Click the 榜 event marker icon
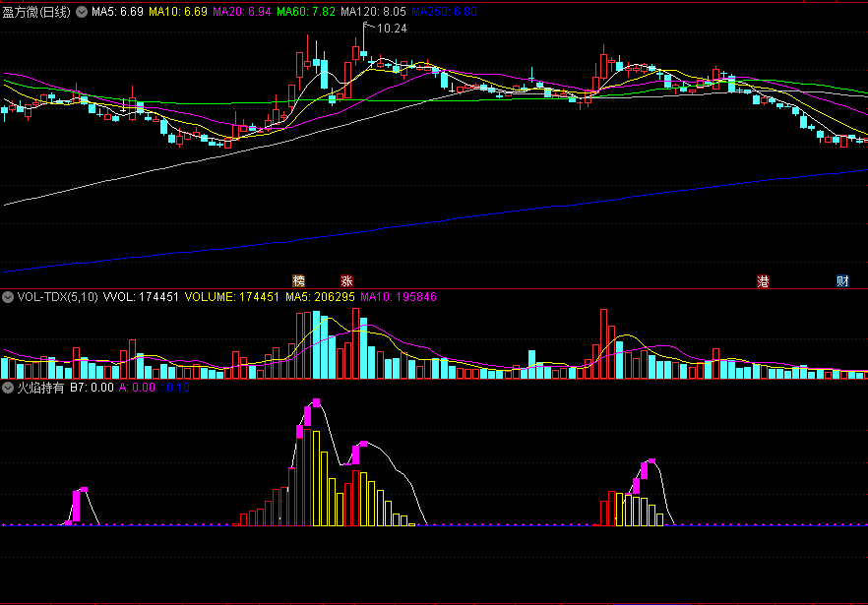This screenshot has width=868, height=605. (298, 280)
